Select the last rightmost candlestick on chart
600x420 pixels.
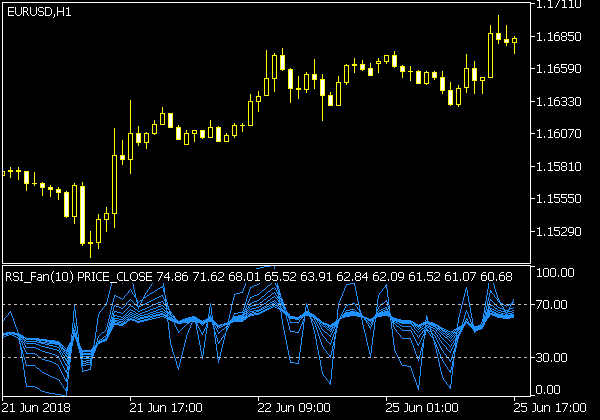[515, 42]
